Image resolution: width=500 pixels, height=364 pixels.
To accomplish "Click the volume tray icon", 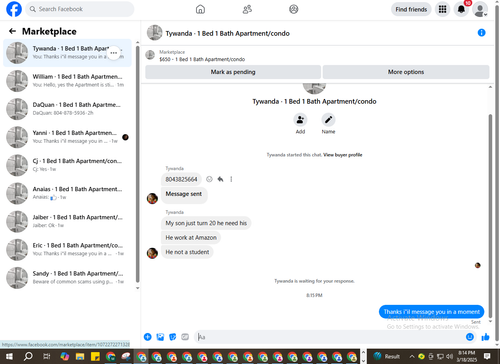I will tap(449, 356).
